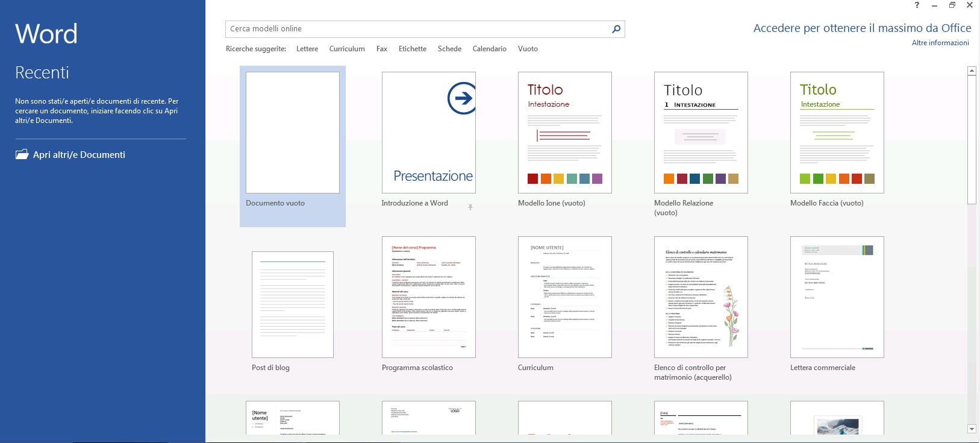Click the Documento vuoto label
Viewport: 980px width, 443px height.
tap(275, 203)
